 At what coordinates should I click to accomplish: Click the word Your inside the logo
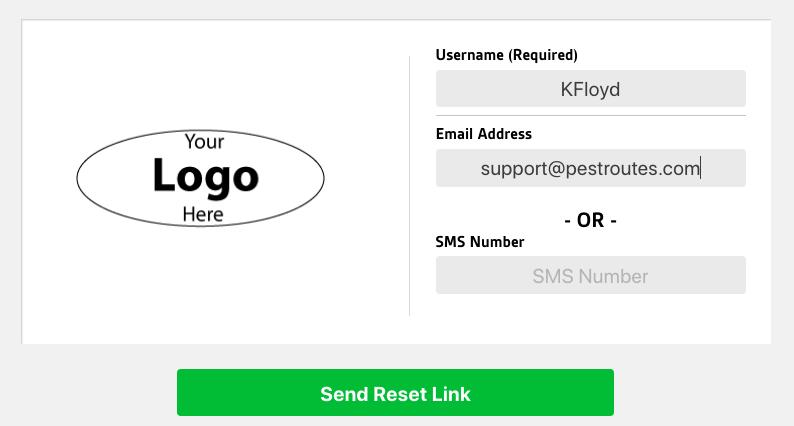coord(203,142)
